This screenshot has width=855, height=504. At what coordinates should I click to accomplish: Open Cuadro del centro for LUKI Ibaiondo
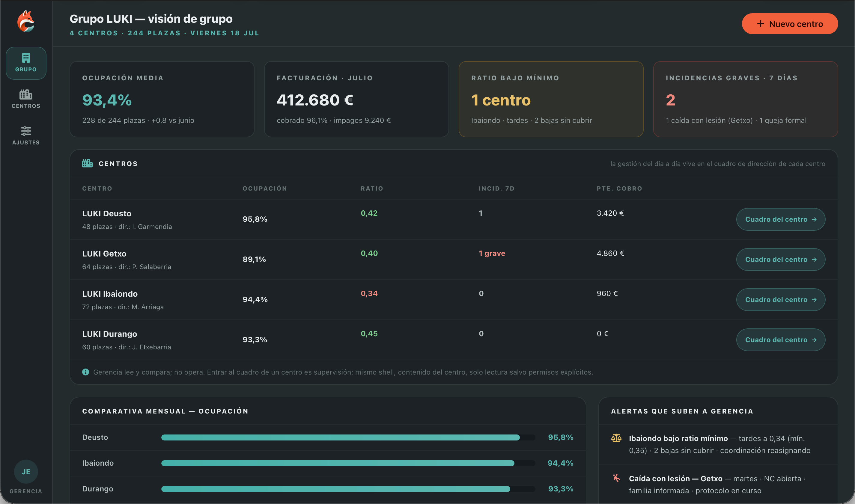(781, 300)
